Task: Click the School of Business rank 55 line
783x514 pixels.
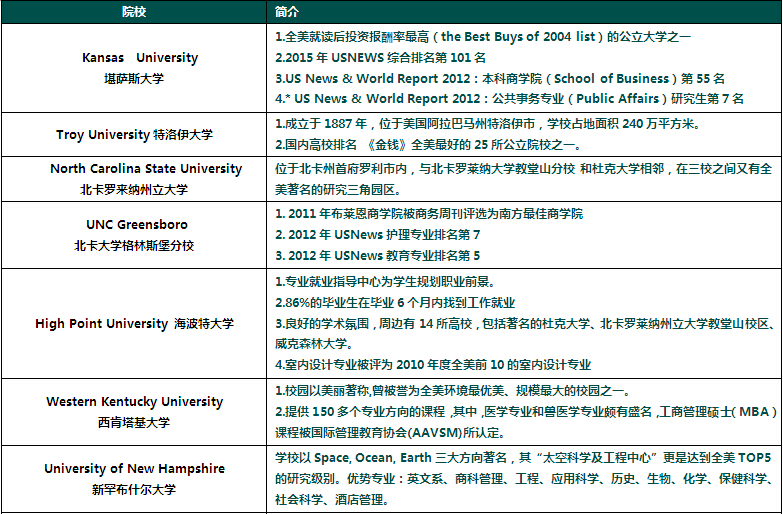Action: (x=500, y=78)
